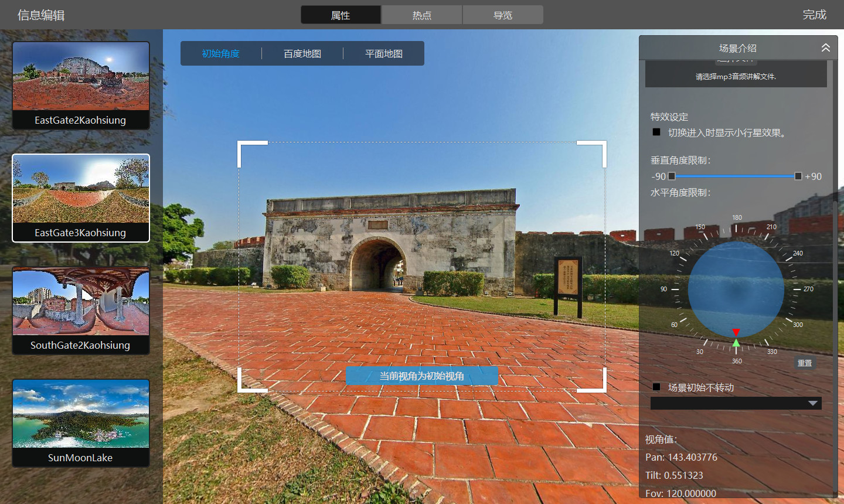
Task: Click 完成 to finish editing
Action: (814, 15)
